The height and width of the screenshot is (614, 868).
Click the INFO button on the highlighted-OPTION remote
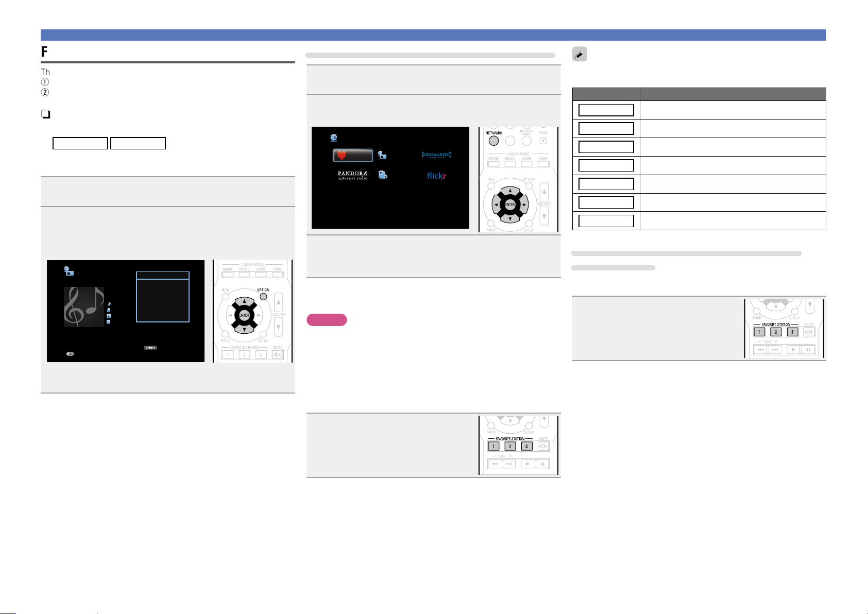[225, 296]
